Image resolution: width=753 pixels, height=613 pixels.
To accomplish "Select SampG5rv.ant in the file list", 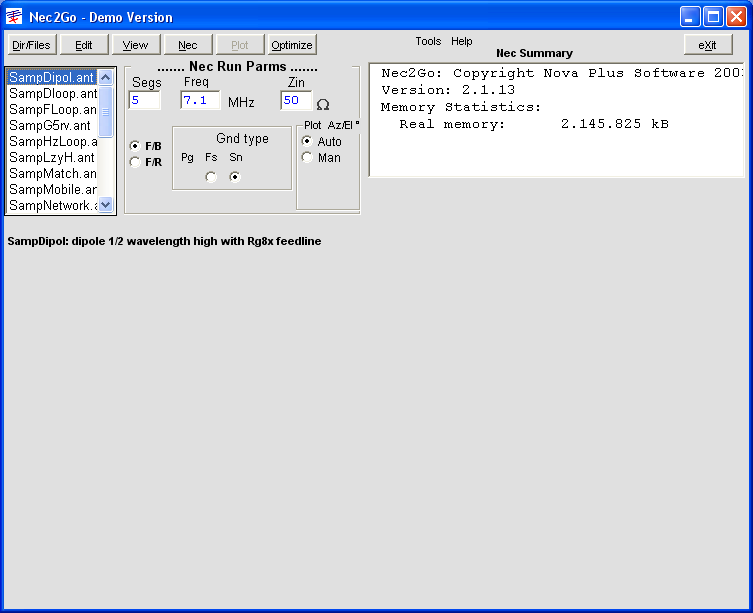I will 52,125.
